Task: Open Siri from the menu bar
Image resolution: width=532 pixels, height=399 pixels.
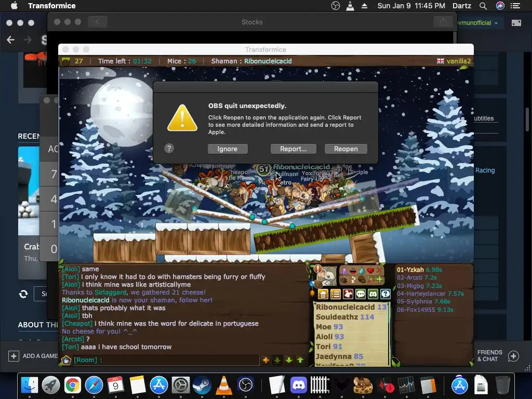Action: (500, 6)
